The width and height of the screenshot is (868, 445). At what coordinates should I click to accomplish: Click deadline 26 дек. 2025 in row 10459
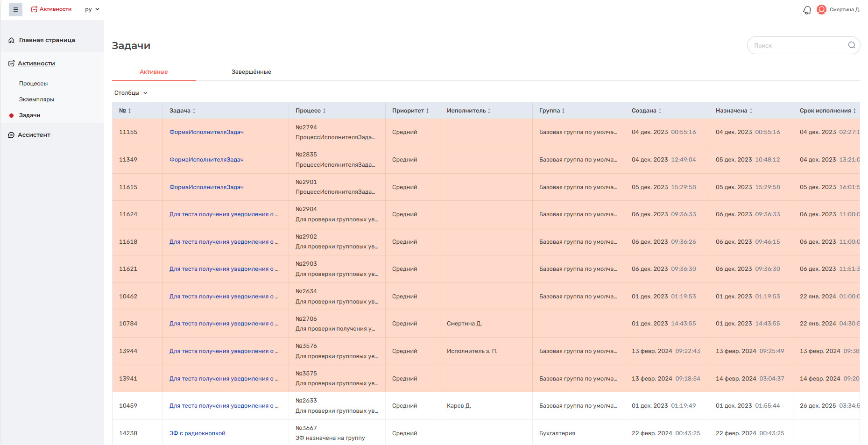click(829, 406)
